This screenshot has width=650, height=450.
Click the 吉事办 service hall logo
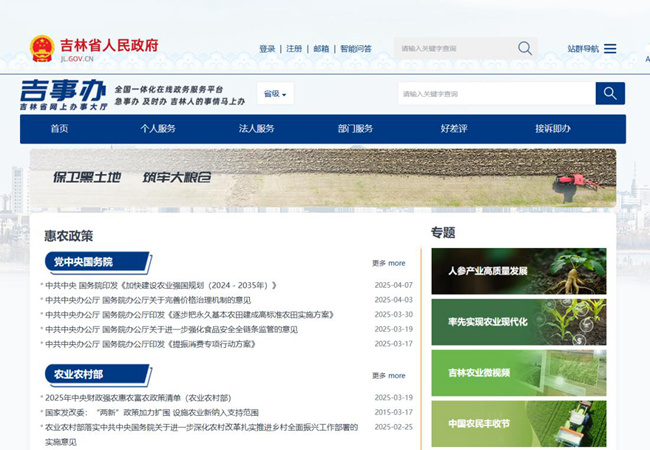(62, 94)
